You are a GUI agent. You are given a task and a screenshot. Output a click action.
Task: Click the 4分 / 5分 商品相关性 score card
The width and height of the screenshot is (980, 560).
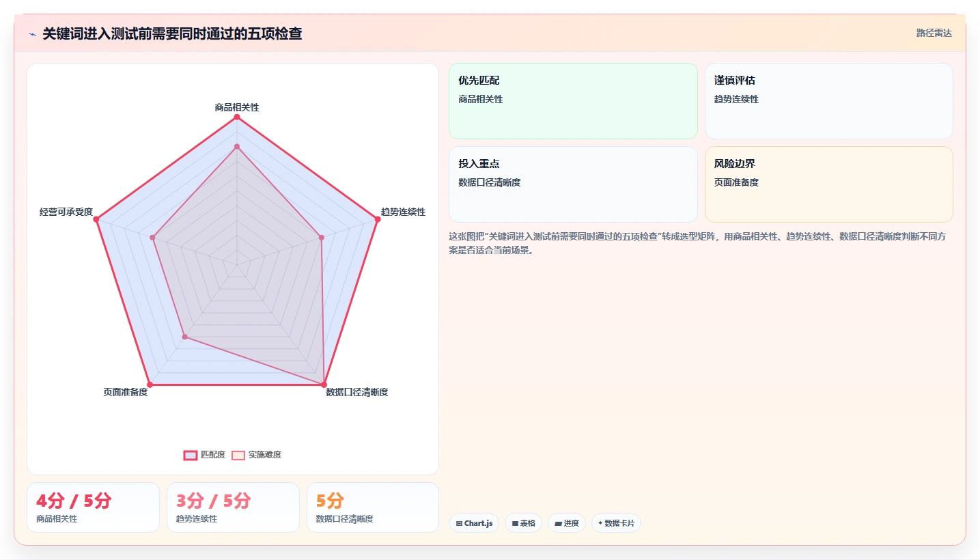pos(93,507)
